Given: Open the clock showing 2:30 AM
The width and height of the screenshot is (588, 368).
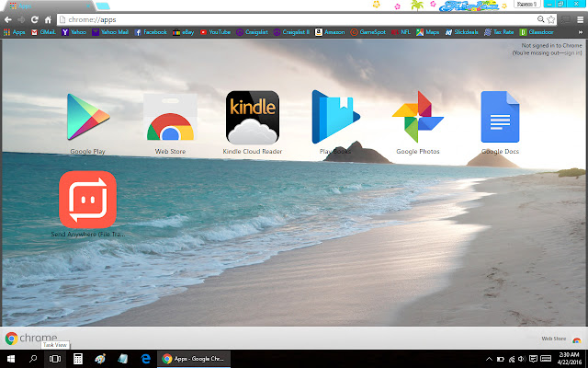Looking at the screenshot, I should (570, 359).
